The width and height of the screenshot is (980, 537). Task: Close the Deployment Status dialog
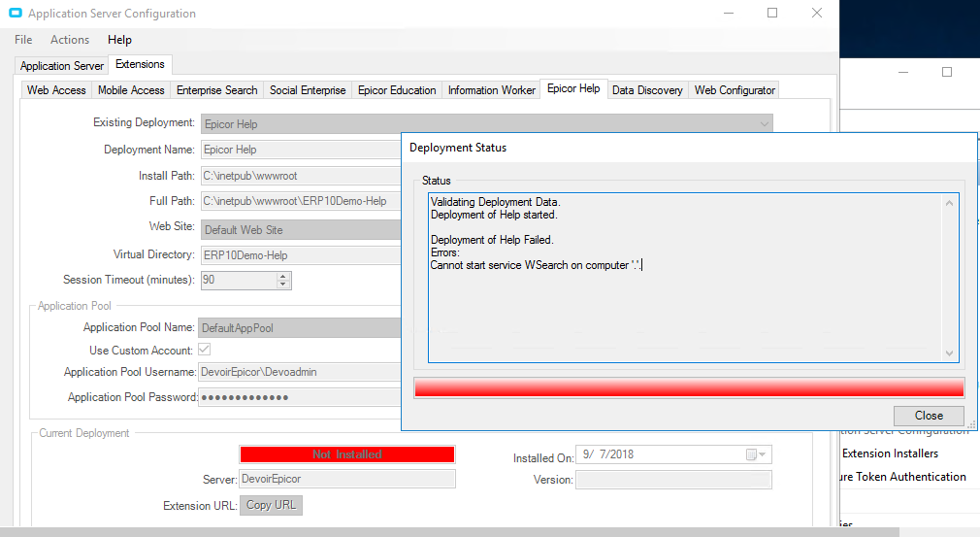pos(929,416)
